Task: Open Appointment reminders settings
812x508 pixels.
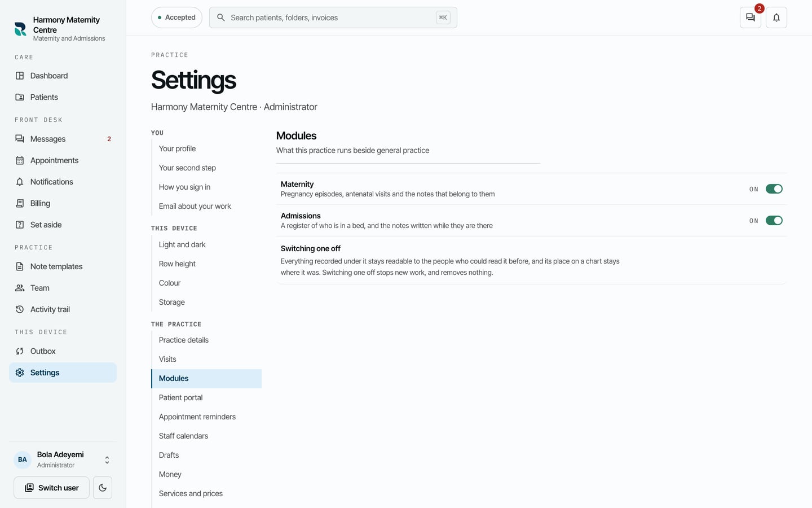Action: click(206, 417)
